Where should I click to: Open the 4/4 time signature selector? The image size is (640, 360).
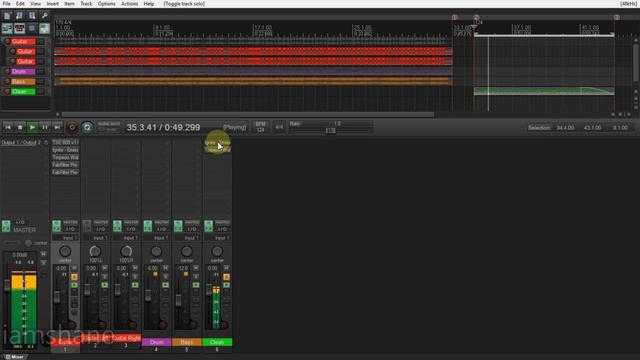pos(279,127)
